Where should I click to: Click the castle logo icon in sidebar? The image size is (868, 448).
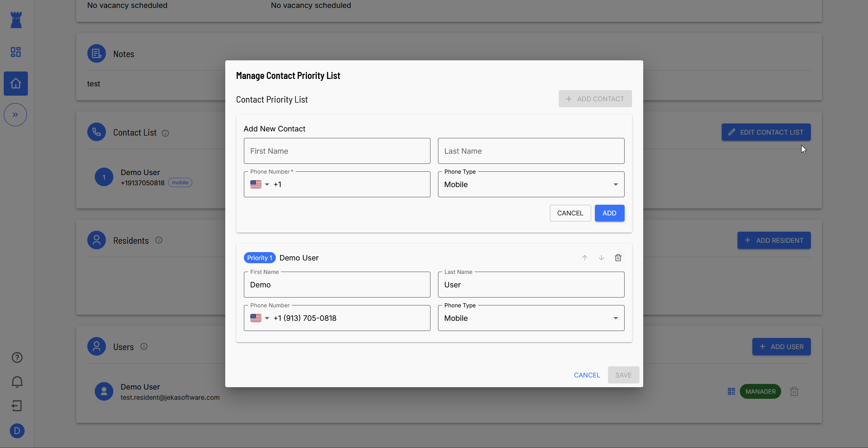click(16, 20)
